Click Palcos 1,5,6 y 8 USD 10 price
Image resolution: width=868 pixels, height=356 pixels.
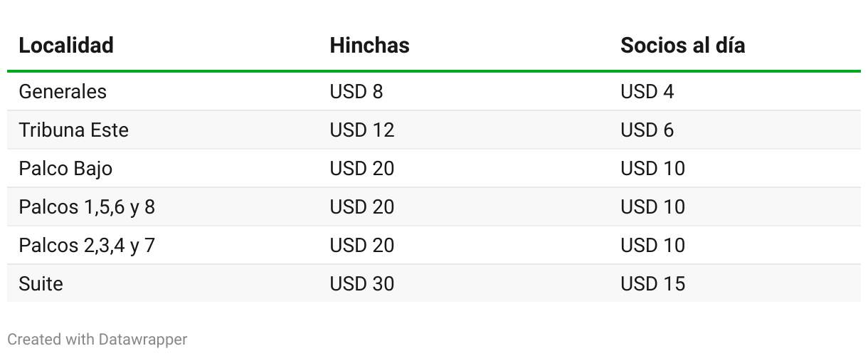tap(652, 207)
